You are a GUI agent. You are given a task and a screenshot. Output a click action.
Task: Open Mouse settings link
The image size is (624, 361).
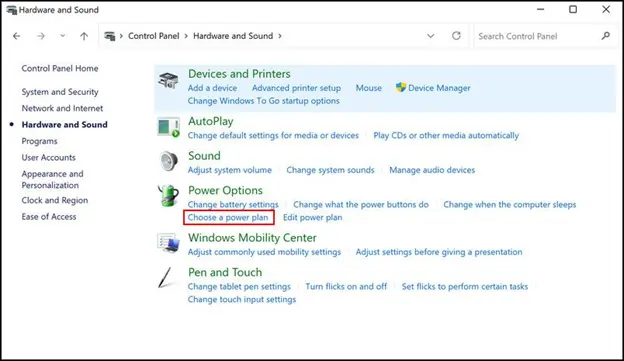pyautogui.click(x=369, y=88)
